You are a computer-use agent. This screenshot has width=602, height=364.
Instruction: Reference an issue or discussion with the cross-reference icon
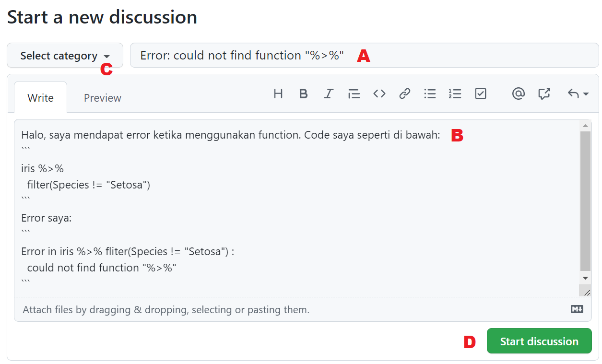(544, 94)
